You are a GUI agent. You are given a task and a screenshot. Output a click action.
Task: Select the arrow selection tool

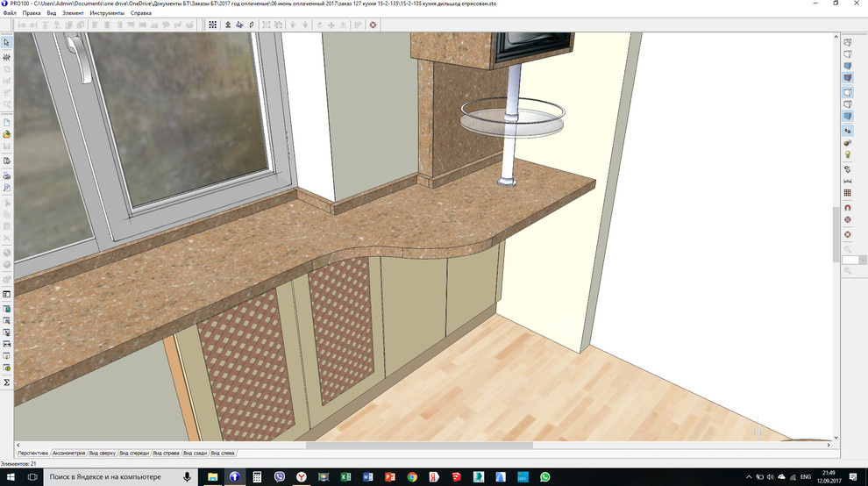pyautogui.click(x=6, y=42)
